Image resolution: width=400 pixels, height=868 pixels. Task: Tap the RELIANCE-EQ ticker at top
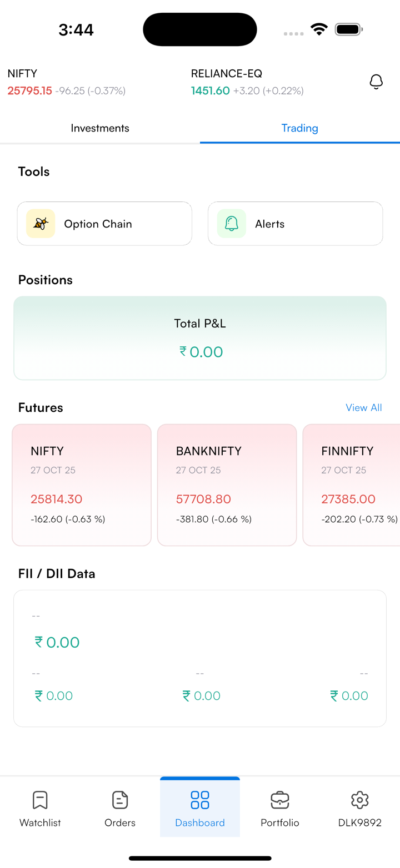click(x=247, y=82)
